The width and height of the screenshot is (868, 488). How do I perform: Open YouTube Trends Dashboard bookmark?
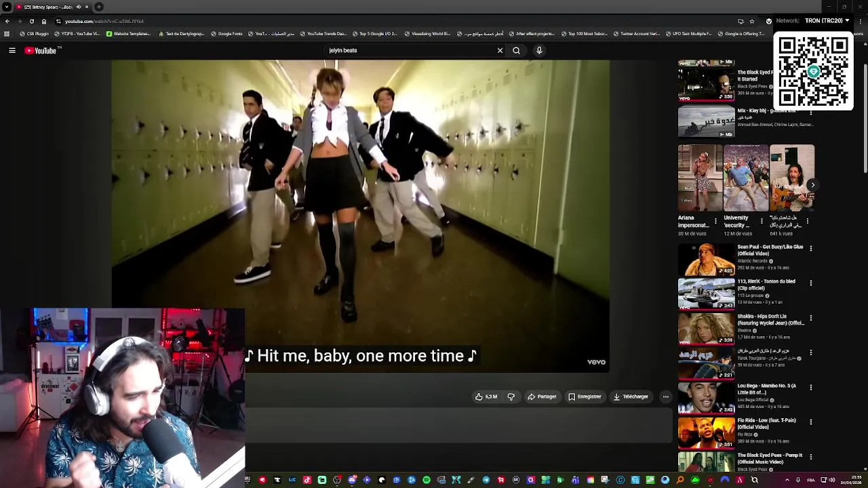pyautogui.click(x=323, y=33)
